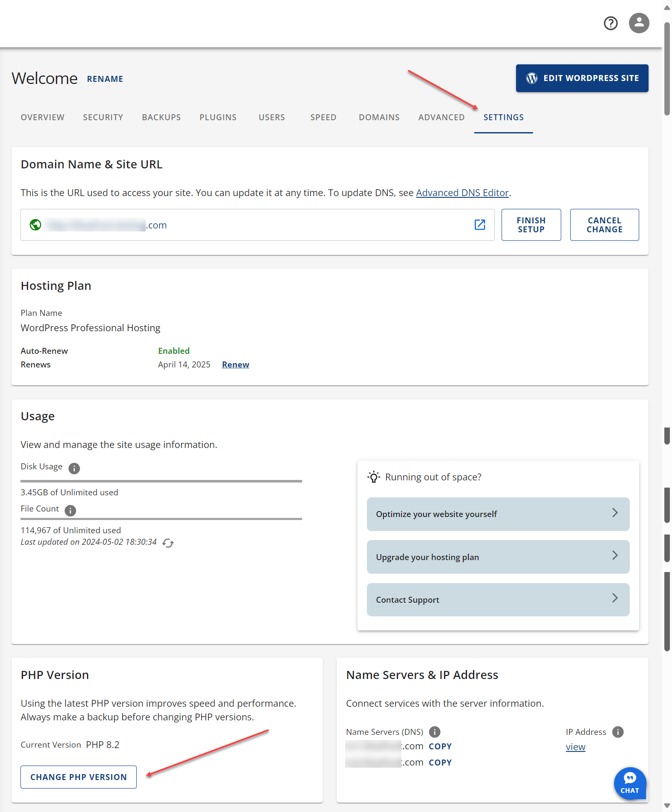Click the Disk Usage progress bar
The image size is (672, 812).
162,481
